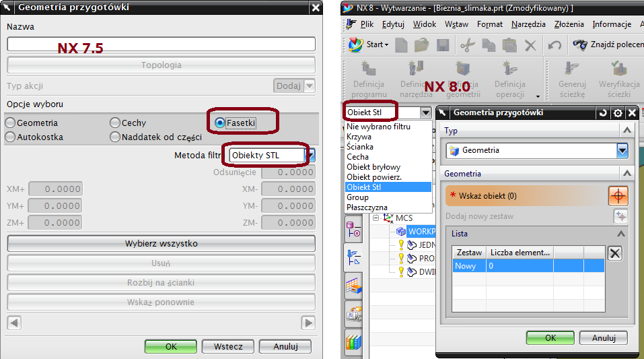Select the Cechy radio option
Image resolution: width=644 pixels, height=359 pixels.
115,123
